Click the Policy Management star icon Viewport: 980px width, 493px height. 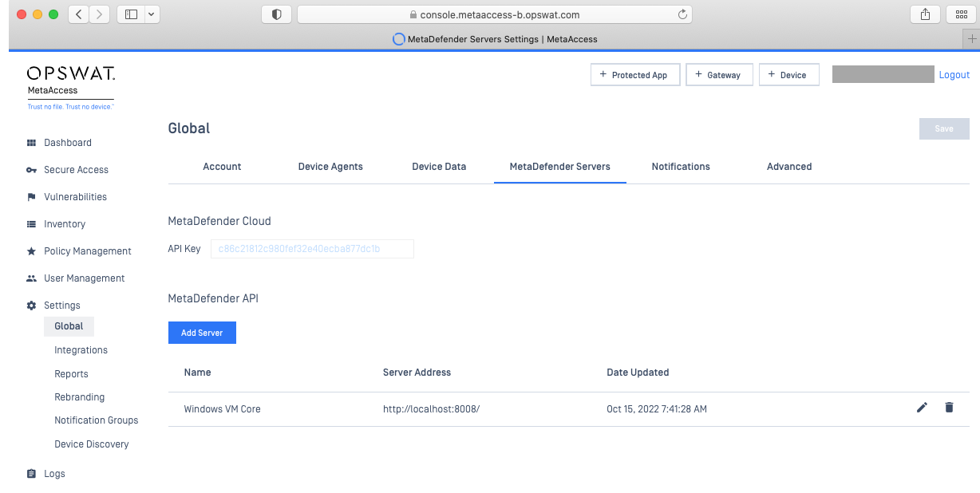[x=32, y=251]
